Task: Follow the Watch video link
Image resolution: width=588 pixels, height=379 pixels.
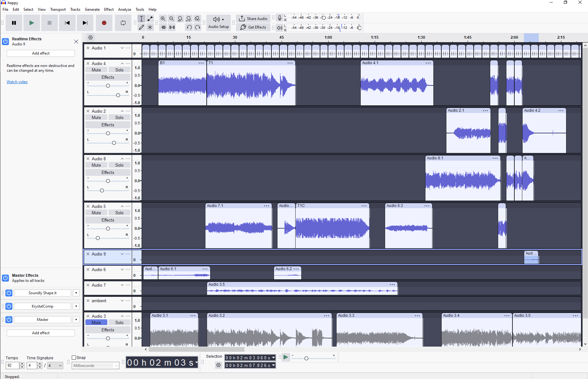Action: (x=17, y=82)
